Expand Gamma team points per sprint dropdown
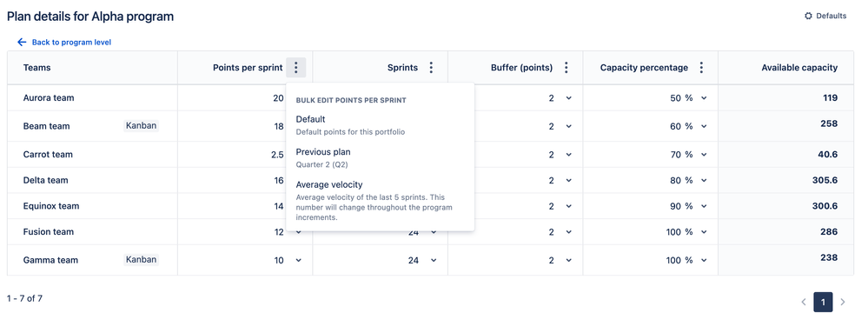 299,260
